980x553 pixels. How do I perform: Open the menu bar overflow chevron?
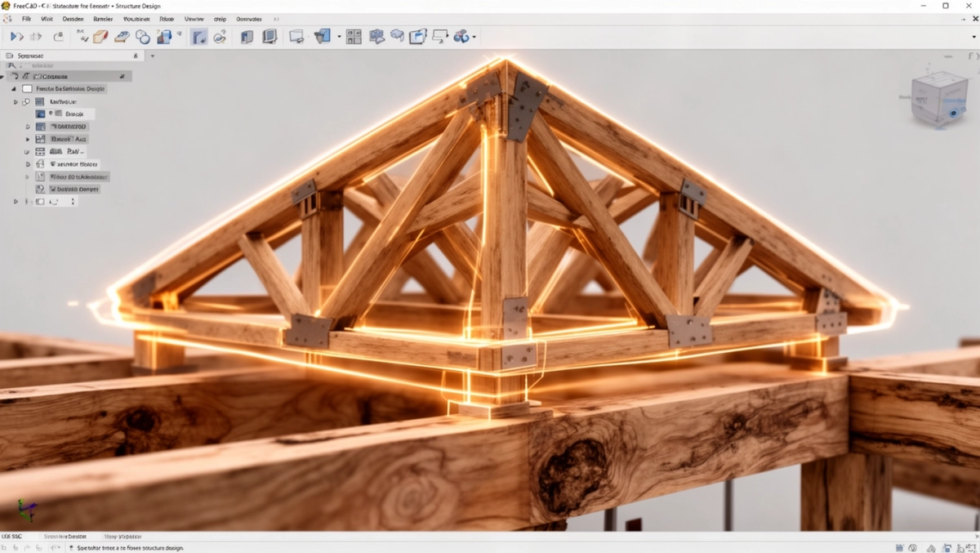pyautogui.click(x=275, y=18)
